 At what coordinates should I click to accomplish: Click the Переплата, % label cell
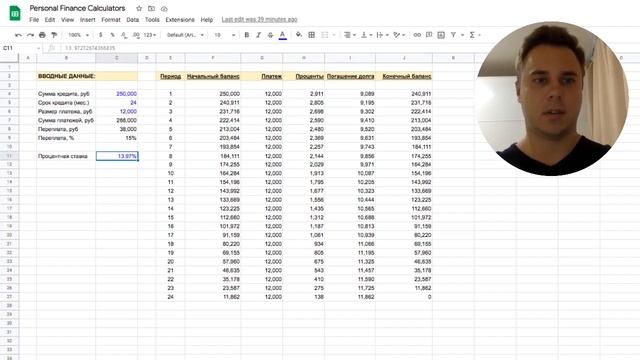66,138
